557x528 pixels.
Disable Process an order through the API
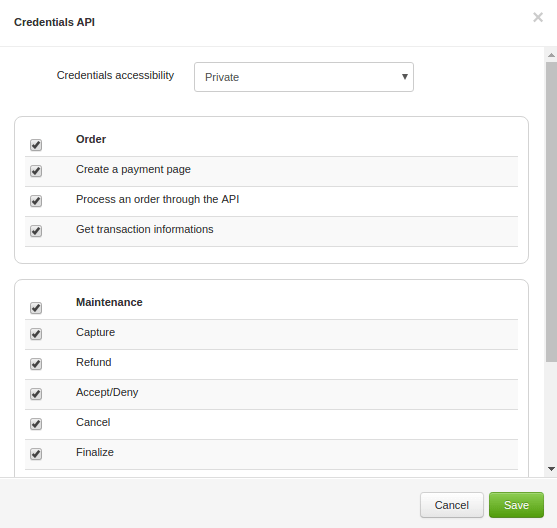coord(36,201)
